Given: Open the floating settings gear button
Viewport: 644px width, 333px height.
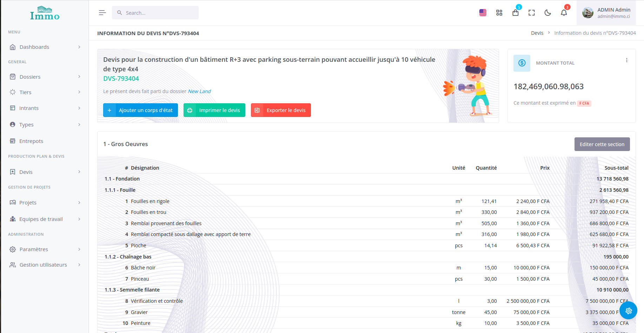Looking at the screenshot, I should click(628, 311).
